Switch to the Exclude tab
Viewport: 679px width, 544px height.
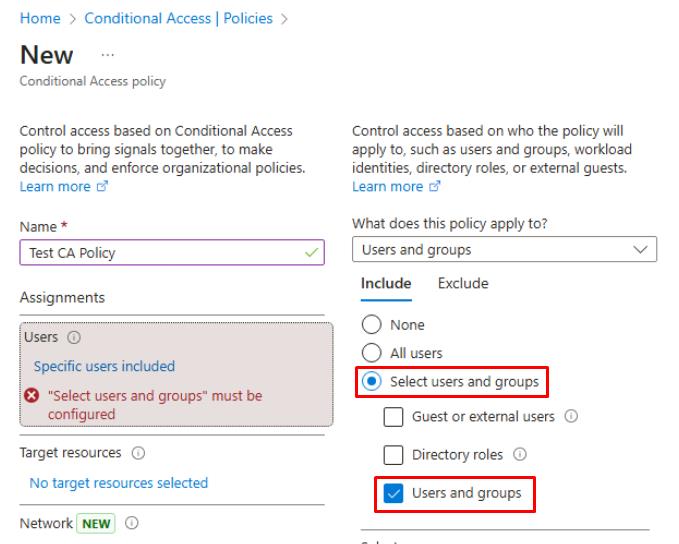[463, 283]
